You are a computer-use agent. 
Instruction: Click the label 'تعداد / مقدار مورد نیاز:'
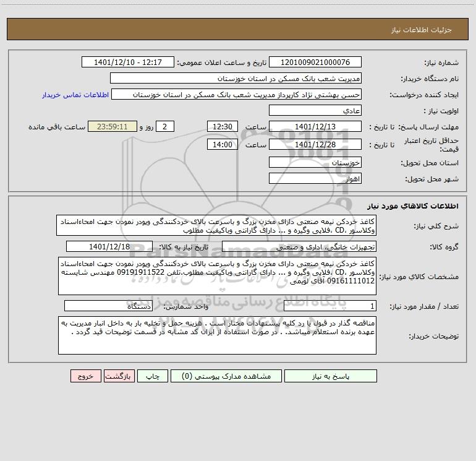424,307
